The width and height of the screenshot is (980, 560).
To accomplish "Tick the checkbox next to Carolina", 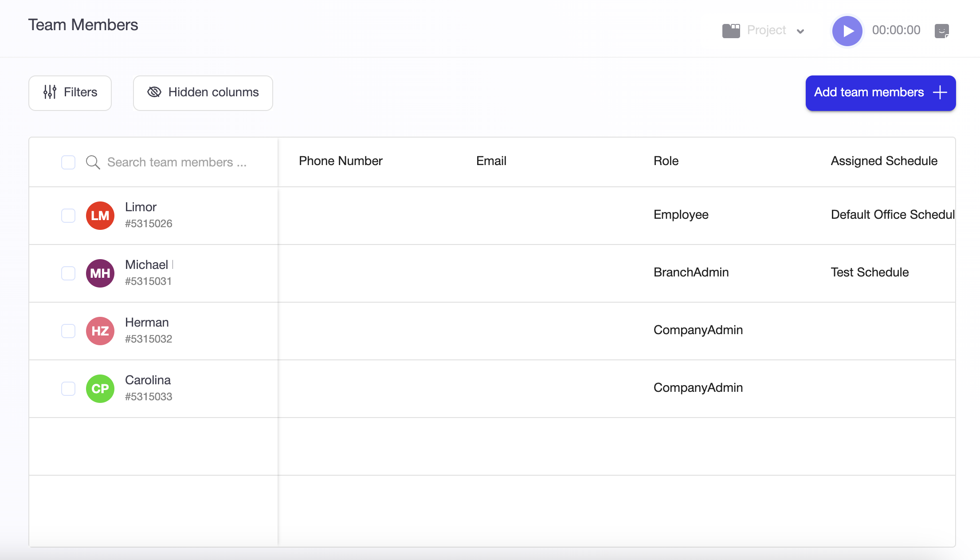I will pyautogui.click(x=68, y=389).
